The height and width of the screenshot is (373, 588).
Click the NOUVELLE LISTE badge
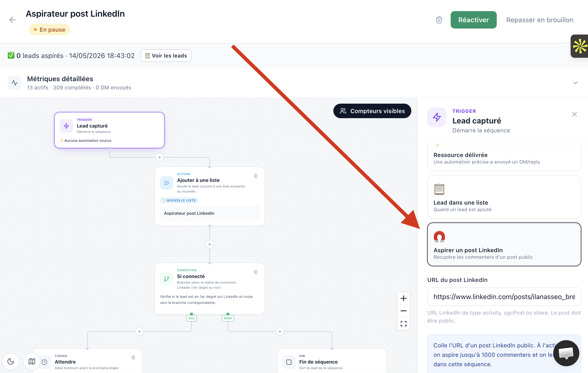tap(179, 201)
